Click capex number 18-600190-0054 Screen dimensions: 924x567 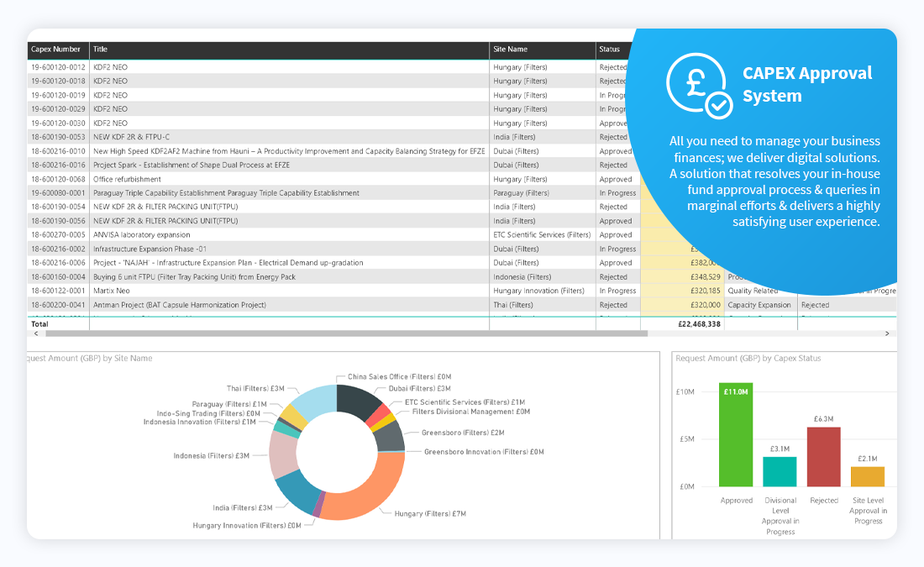click(x=58, y=207)
